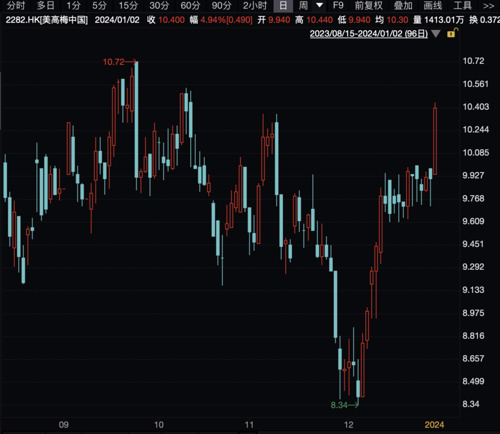Expand the date range dropdown triangle

[436, 34]
